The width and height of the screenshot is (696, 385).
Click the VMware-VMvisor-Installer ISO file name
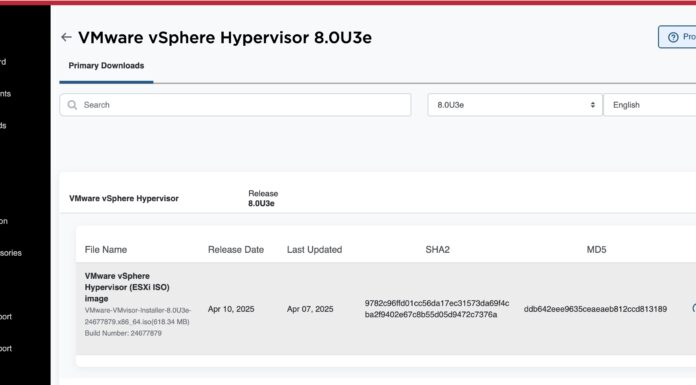[138, 316]
